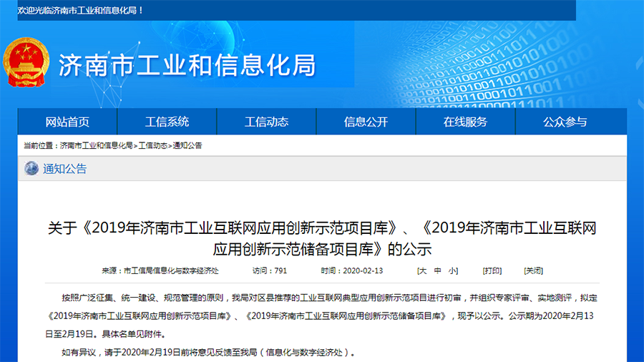Click the 通知公告 breadcrumb link
The image size is (644, 362).
click(187, 145)
